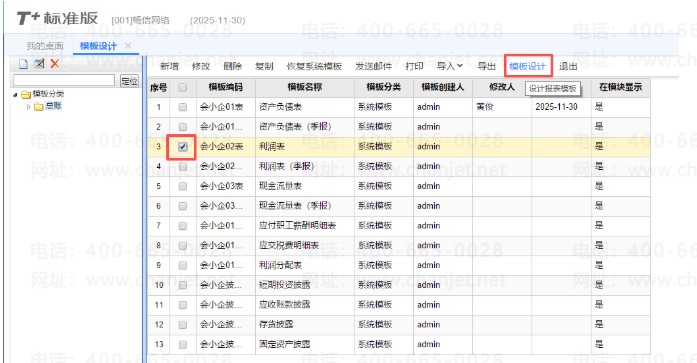Click the new template category icon
697x363 pixels.
24,64
